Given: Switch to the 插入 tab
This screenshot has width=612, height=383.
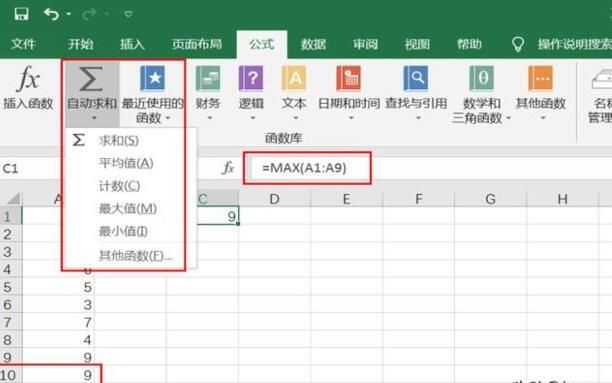Looking at the screenshot, I should [132, 44].
